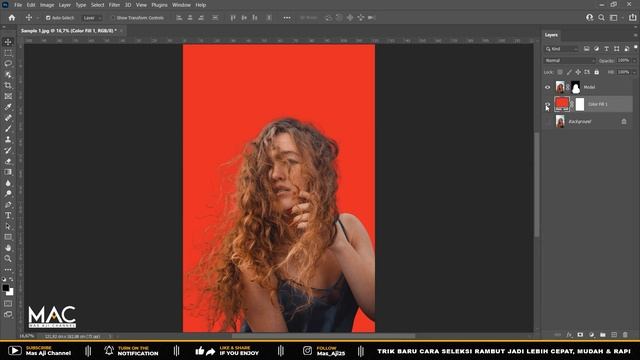This screenshot has height=360, width=640.
Task: Open the Layer menu
Action: (x=64, y=5)
